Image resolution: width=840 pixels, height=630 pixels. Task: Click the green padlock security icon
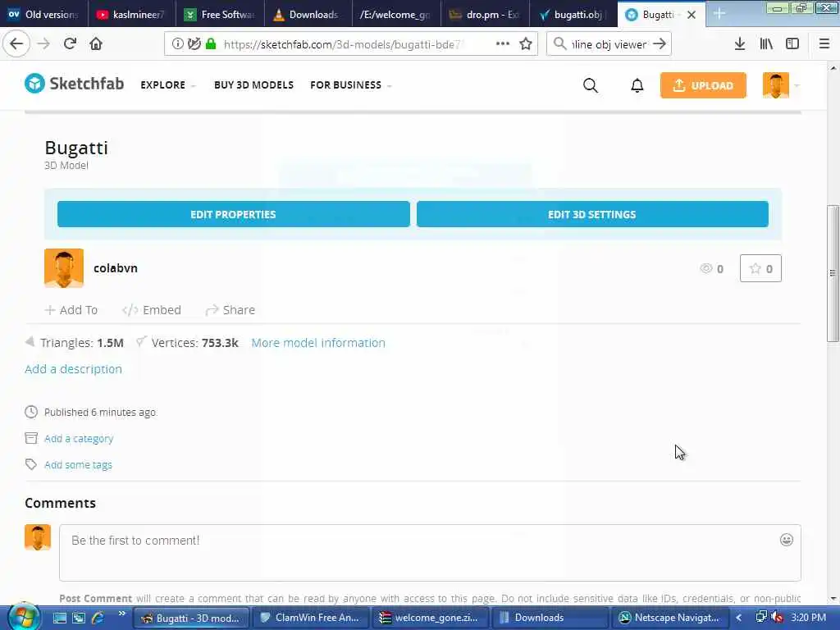(211, 44)
